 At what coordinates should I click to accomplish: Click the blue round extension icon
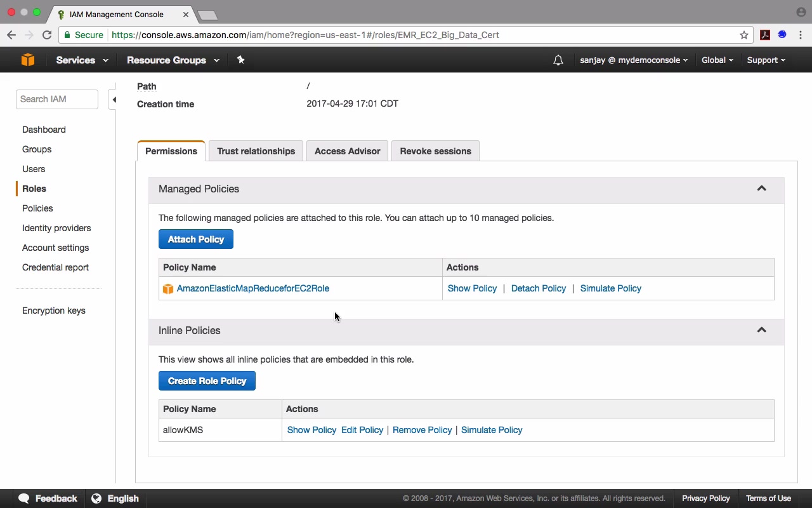coord(782,35)
